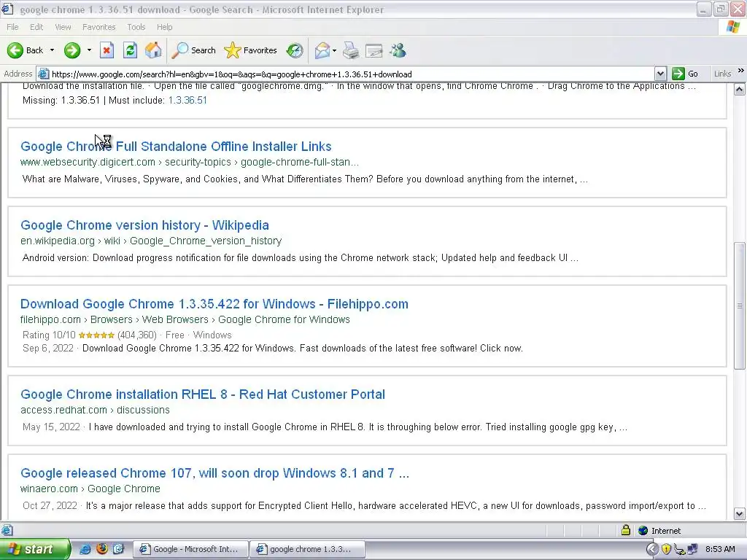The width and height of the screenshot is (747, 560).
Task: Open the Favorites star toolbar button
Action: (x=251, y=50)
